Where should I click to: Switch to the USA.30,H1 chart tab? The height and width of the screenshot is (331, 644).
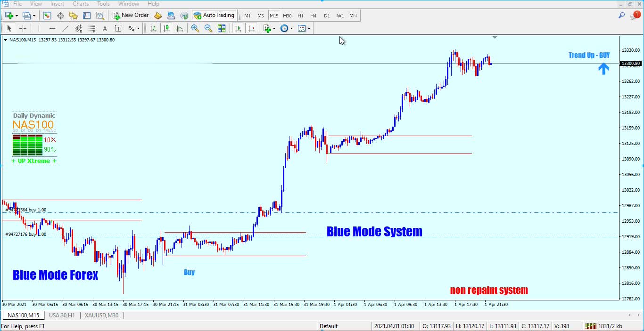62,315
